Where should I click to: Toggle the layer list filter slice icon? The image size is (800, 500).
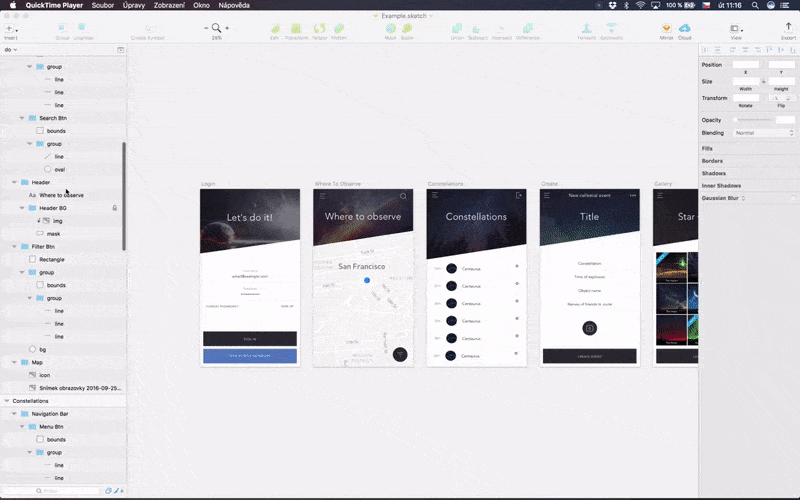[117, 491]
